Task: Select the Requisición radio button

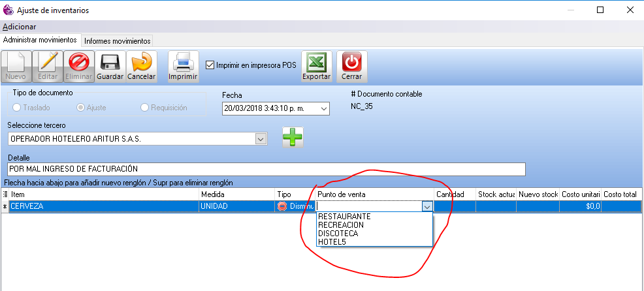Action: pyautogui.click(x=145, y=108)
